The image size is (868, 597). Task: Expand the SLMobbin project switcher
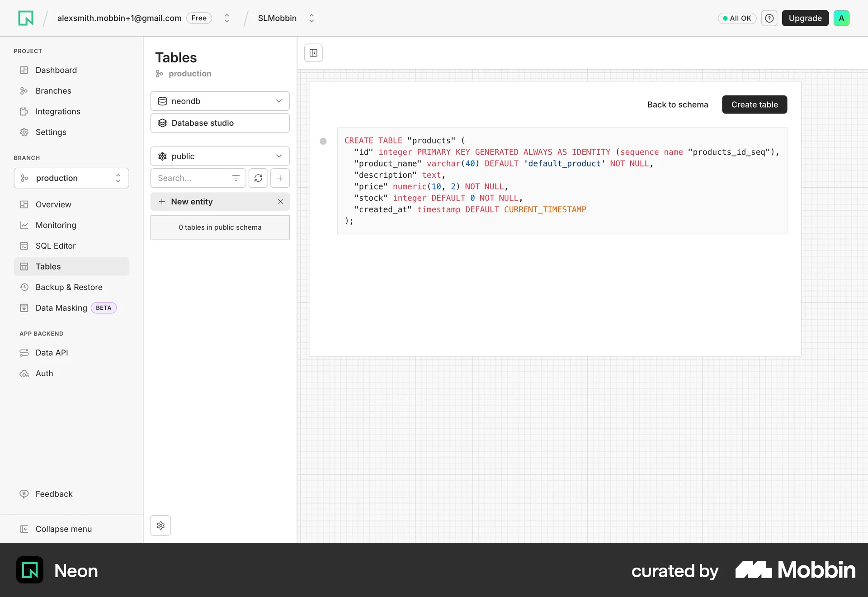pos(311,18)
